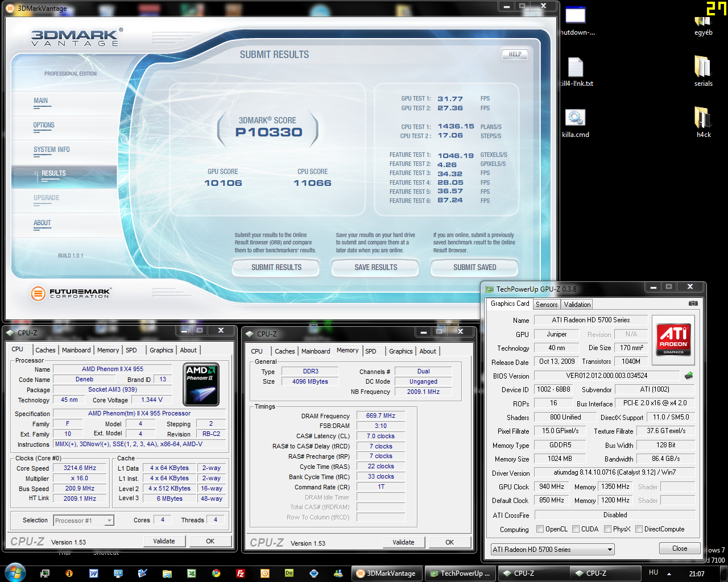728x582 pixels.
Task: Click the Save Results button
Action: [x=376, y=267]
